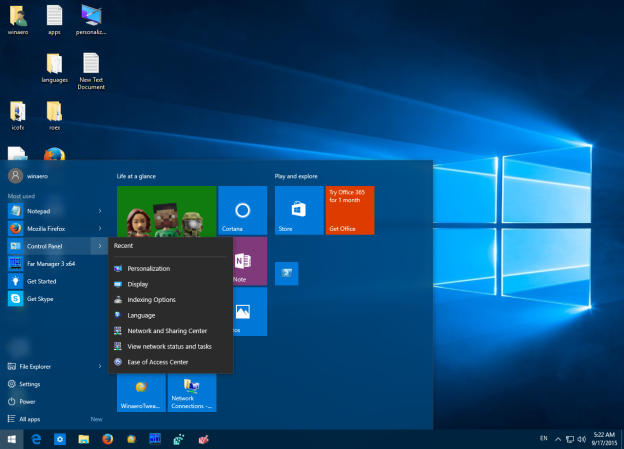This screenshot has height=449, width=624.
Task: Launch Microsoft Edge from taskbar
Action: [x=36, y=439]
